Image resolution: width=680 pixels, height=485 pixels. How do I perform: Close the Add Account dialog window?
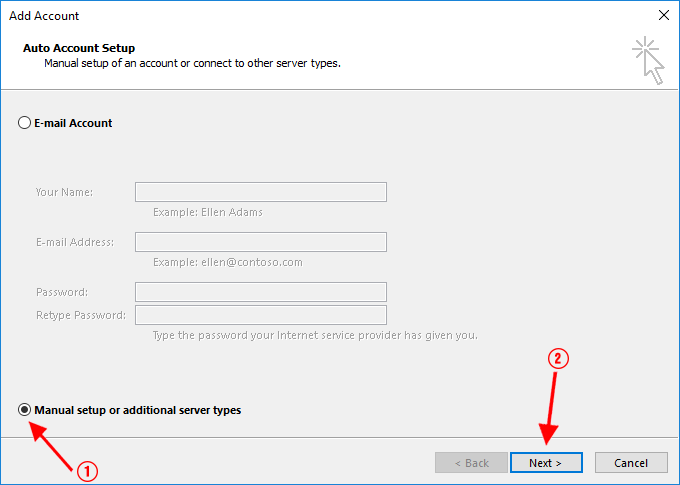pyautogui.click(x=664, y=16)
